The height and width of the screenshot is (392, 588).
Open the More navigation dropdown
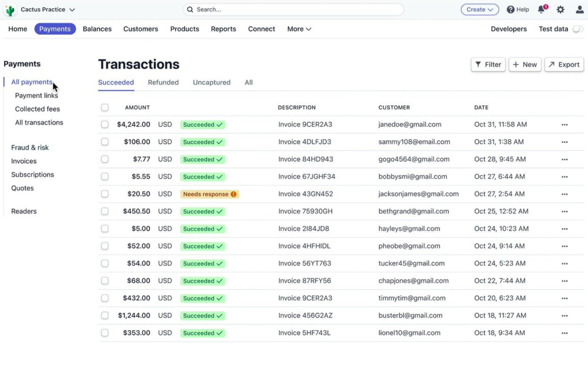coord(299,29)
